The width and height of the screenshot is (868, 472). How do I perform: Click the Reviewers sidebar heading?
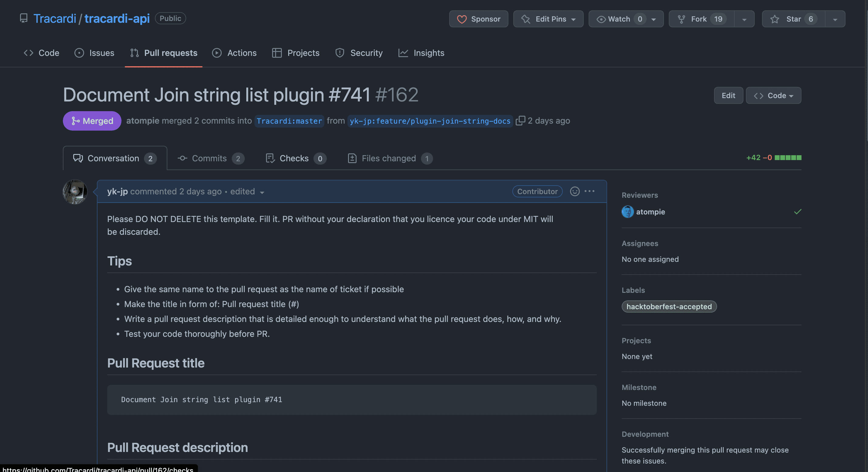point(640,195)
